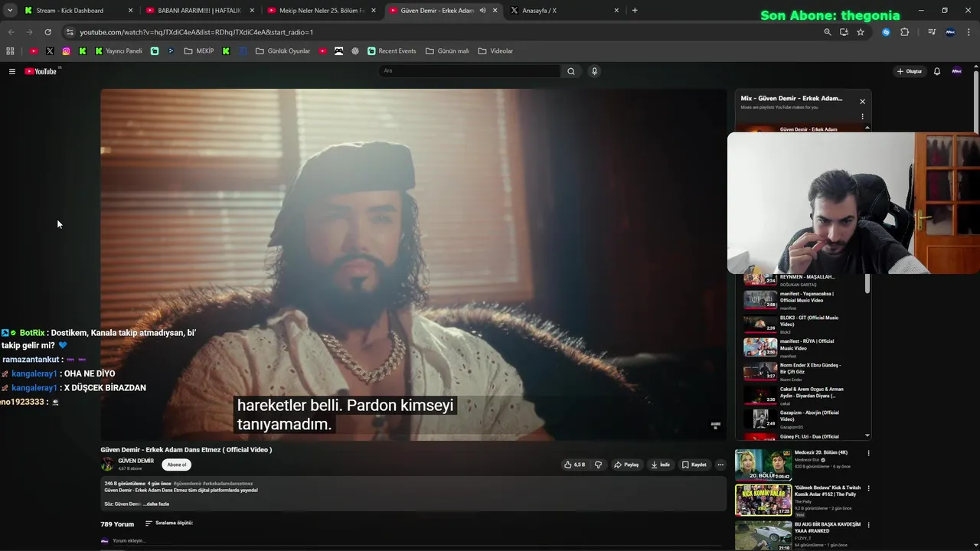Open the Günlük Oyunlar bookmarks folder

coord(283,51)
